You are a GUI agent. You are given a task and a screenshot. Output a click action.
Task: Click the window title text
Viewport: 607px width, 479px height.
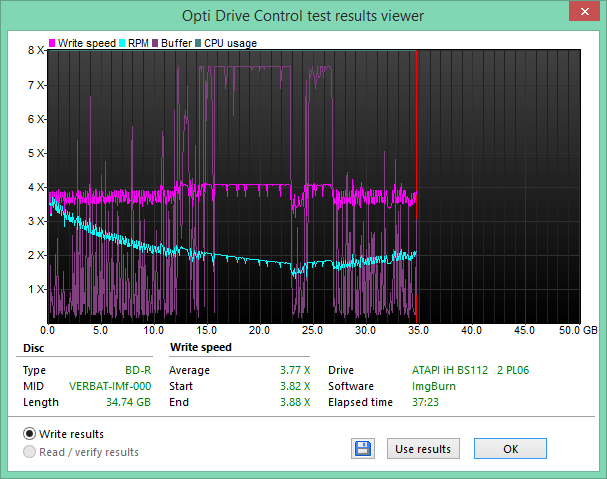(303, 16)
